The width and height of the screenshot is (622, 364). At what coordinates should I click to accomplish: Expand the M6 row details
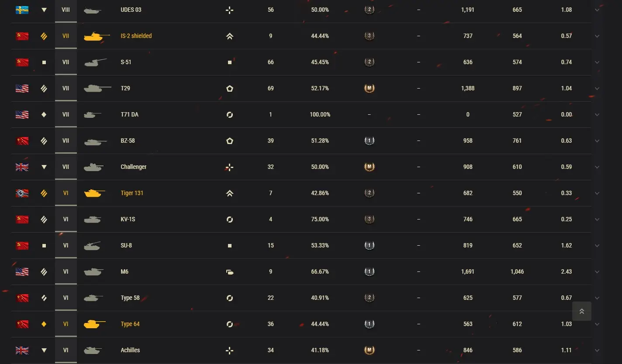[597, 272]
